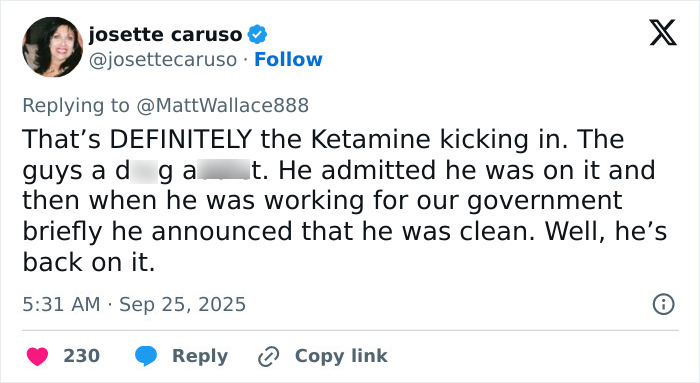Viewport: 700px width, 383px height.
Task: Click the blue verified badge
Action: pyautogui.click(x=257, y=34)
